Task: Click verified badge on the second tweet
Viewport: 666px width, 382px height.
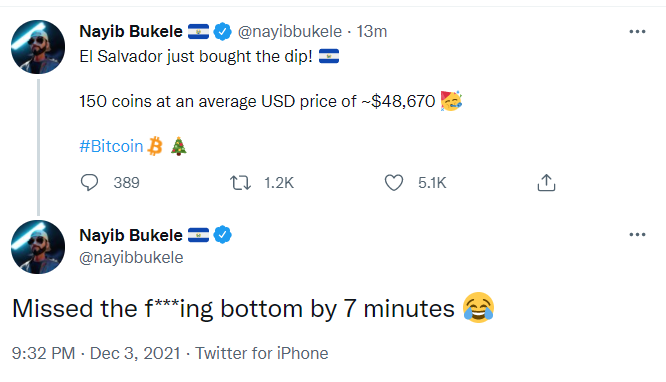Action: tap(223, 235)
